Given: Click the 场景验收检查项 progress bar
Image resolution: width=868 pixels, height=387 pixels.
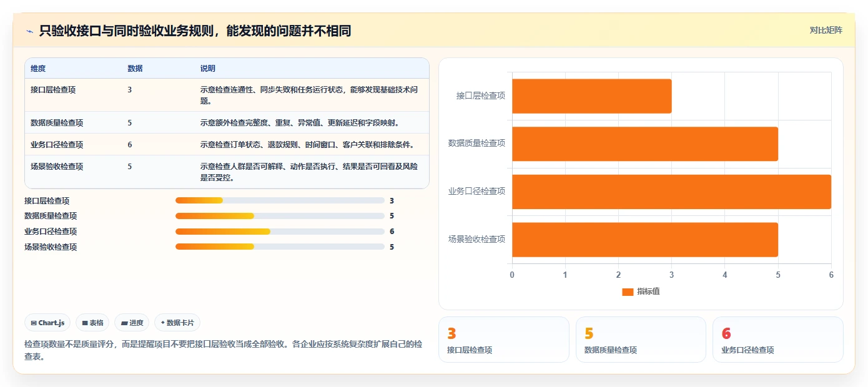Looking at the screenshot, I should [280, 247].
